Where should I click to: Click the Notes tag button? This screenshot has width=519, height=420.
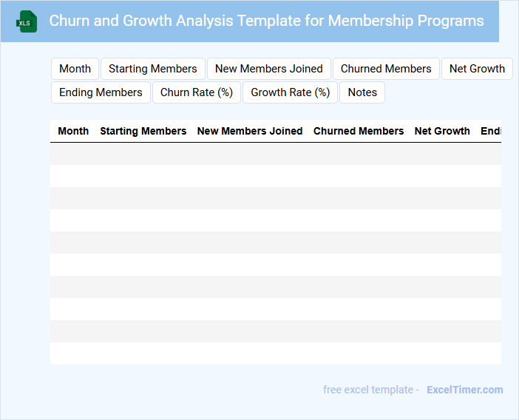[x=362, y=92]
